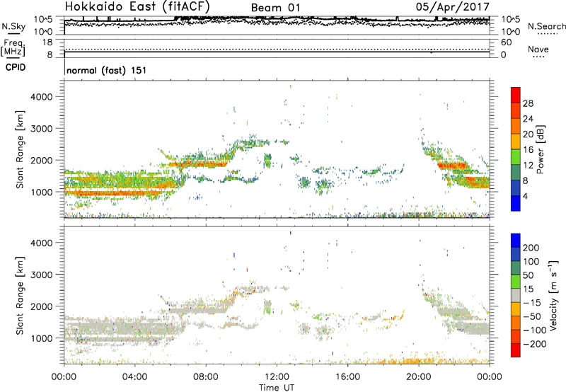
Task: Click the '04:00' time axis label
Action: (134, 377)
